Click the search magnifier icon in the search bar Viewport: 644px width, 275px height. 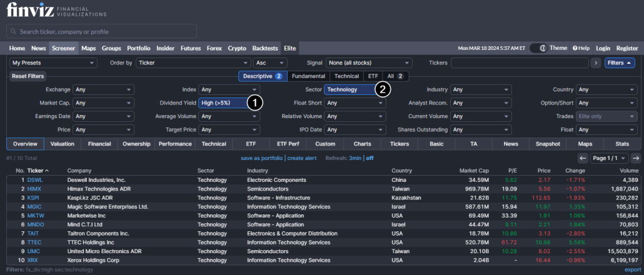point(13,31)
